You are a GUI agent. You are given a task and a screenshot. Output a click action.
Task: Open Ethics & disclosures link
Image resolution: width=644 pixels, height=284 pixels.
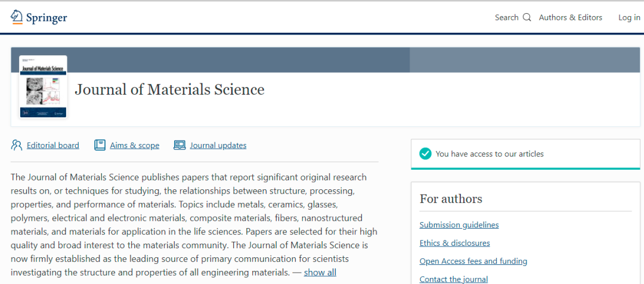(454, 243)
